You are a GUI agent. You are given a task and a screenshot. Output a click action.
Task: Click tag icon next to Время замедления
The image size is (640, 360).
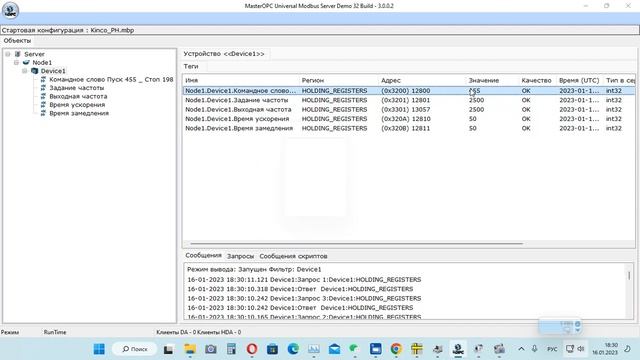point(43,113)
